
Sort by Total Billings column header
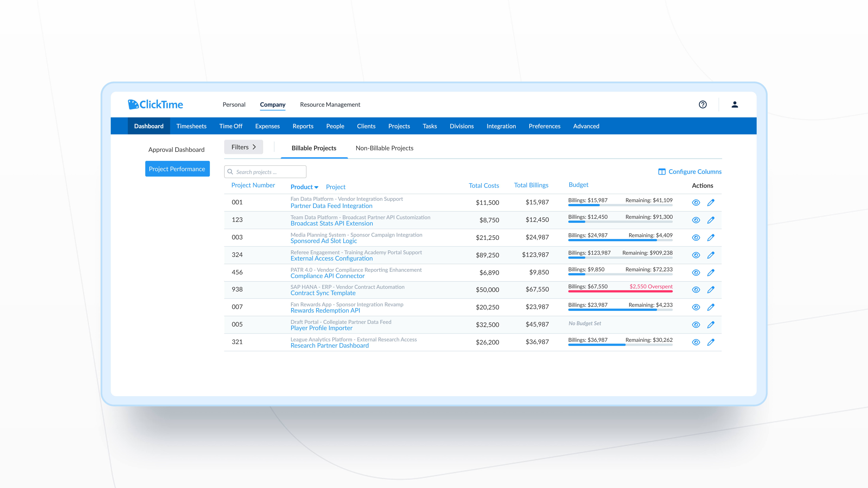pos(531,185)
